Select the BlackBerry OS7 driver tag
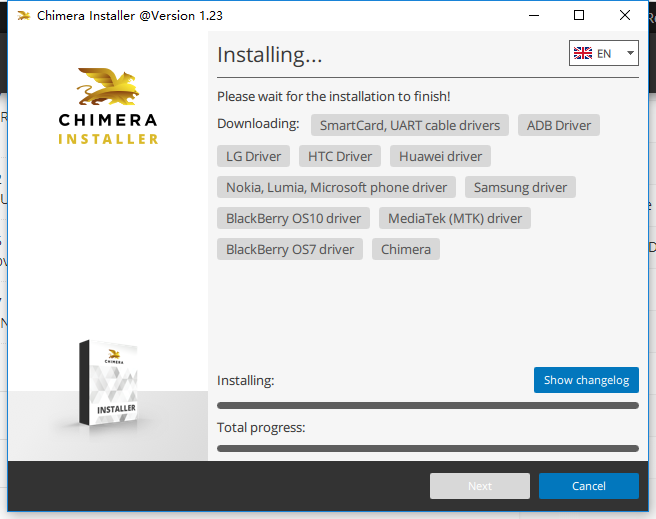This screenshot has width=656, height=519. 290,249
